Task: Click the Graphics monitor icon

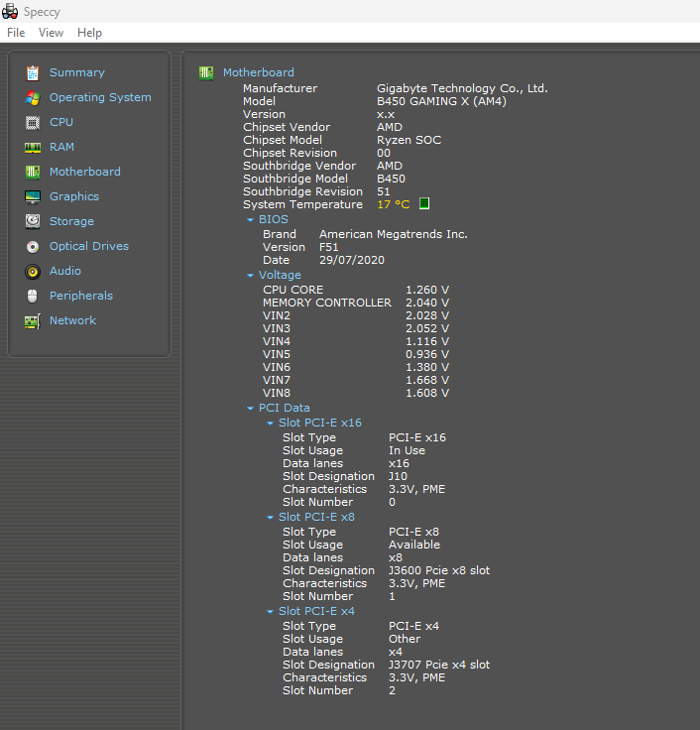Action: (33, 197)
